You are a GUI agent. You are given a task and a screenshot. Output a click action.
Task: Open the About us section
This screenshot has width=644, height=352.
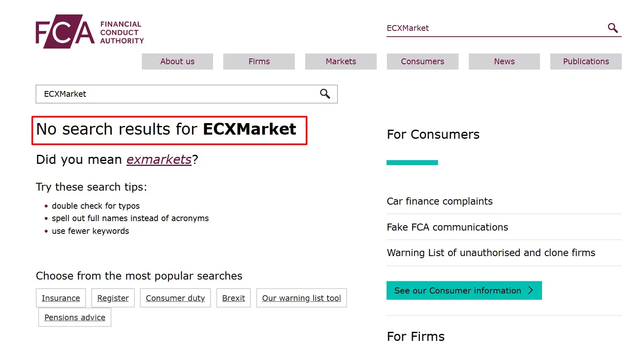pyautogui.click(x=177, y=61)
